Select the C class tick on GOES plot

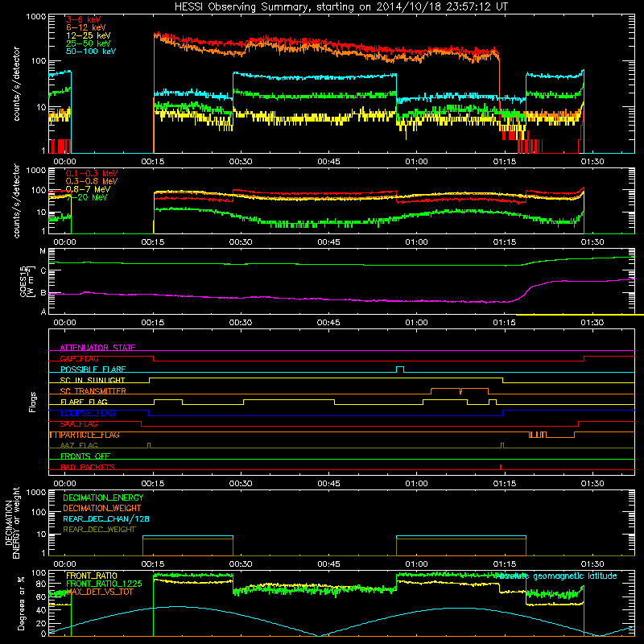(x=43, y=270)
